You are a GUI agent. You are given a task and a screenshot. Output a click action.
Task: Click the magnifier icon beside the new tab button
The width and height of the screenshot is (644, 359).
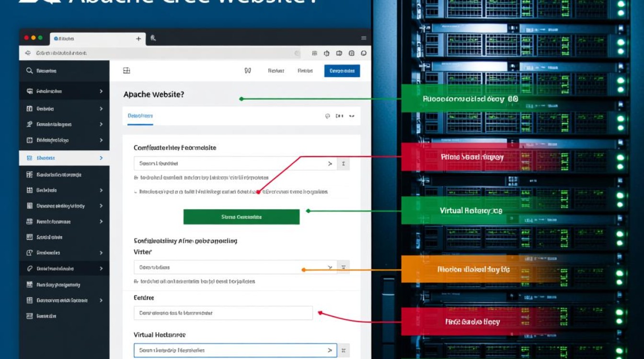pos(153,38)
